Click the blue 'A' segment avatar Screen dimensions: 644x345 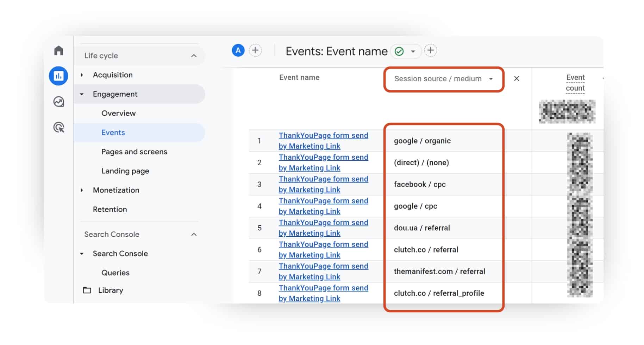[238, 51]
